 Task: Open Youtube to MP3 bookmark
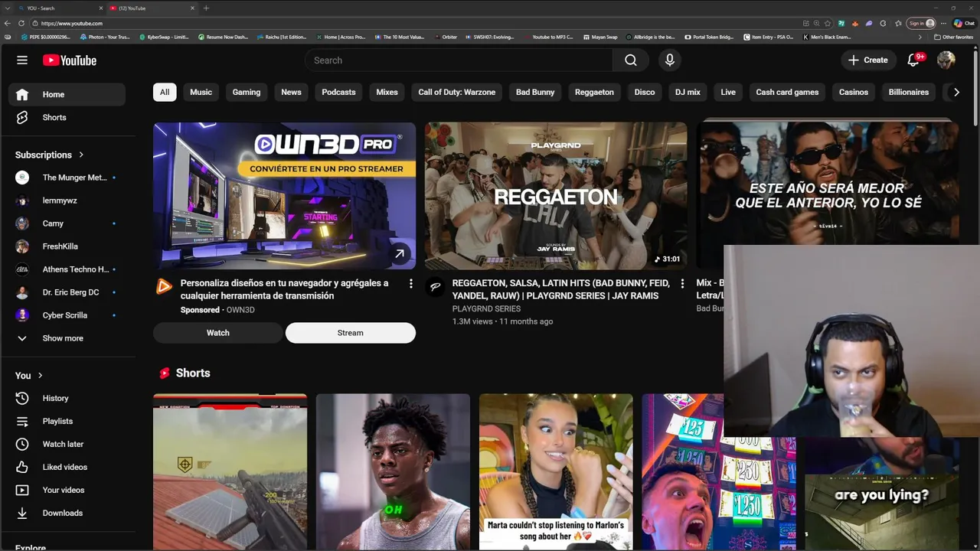click(549, 37)
